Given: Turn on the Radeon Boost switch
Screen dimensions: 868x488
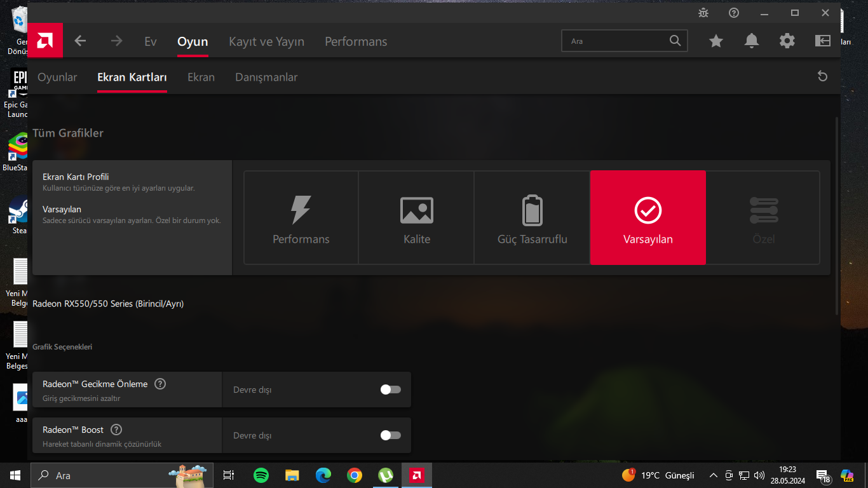Looking at the screenshot, I should (391, 435).
